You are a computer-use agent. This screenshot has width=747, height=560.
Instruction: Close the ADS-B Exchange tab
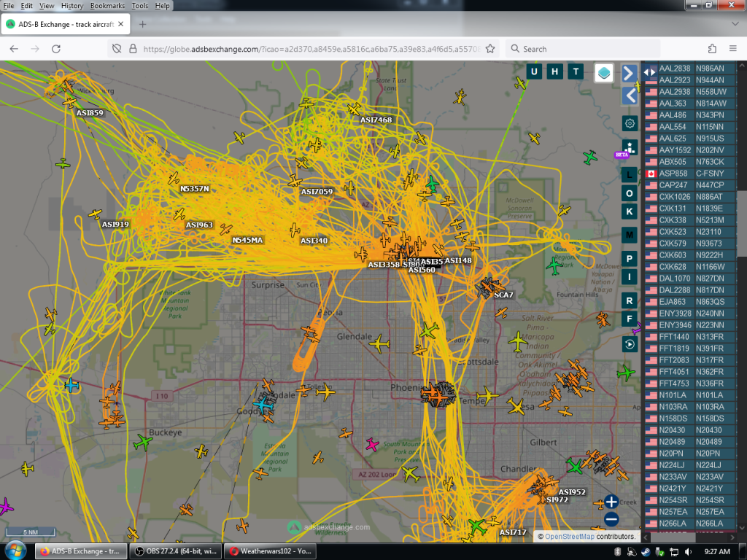(121, 24)
